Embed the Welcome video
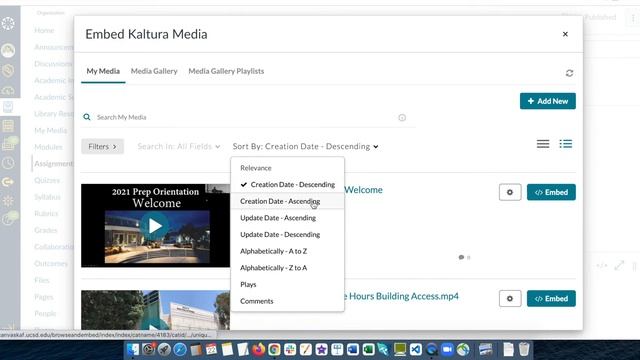640x360 pixels. pos(551,192)
